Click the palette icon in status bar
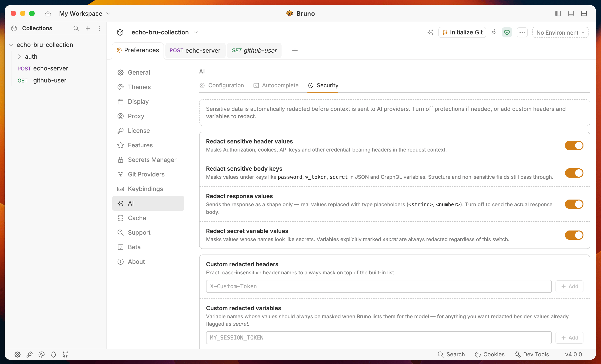601x364 pixels. click(42, 354)
